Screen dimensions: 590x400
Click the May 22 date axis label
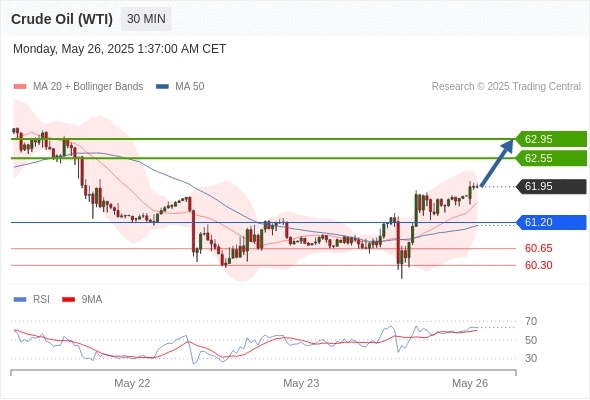132,383
